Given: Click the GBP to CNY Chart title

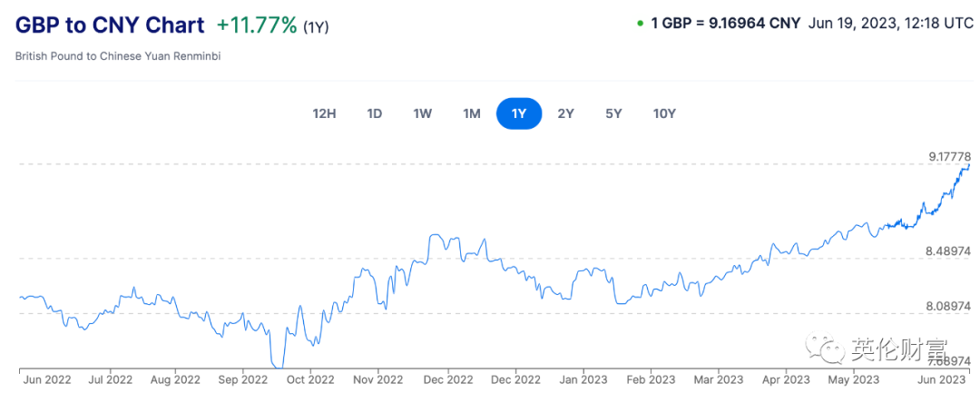Looking at the screenshot, I should [x=109, y=25].
